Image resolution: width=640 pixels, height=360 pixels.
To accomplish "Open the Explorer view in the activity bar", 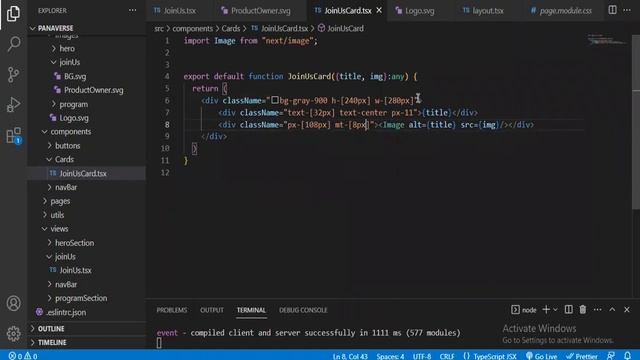I will point(13,13).
